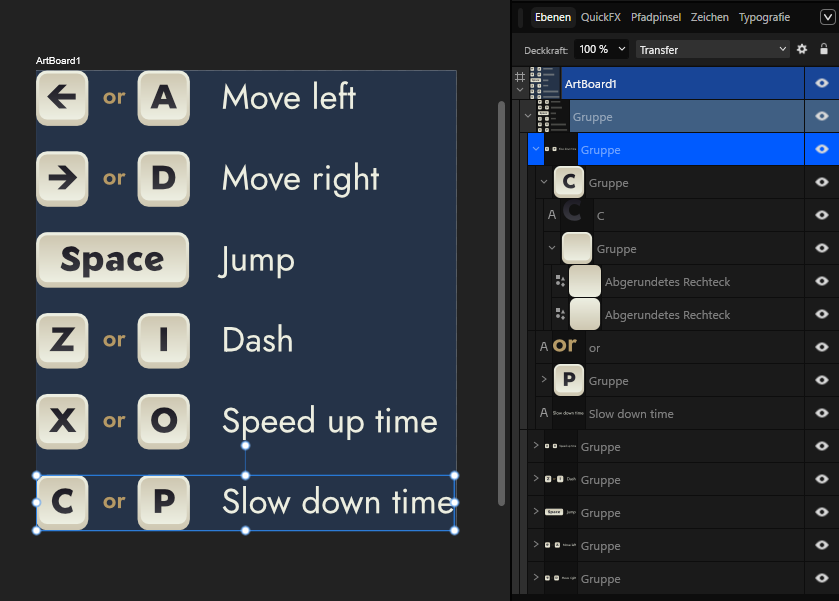Click the Space key graphic on canvas
Viewport: 839px width, 601px height.
112,260
